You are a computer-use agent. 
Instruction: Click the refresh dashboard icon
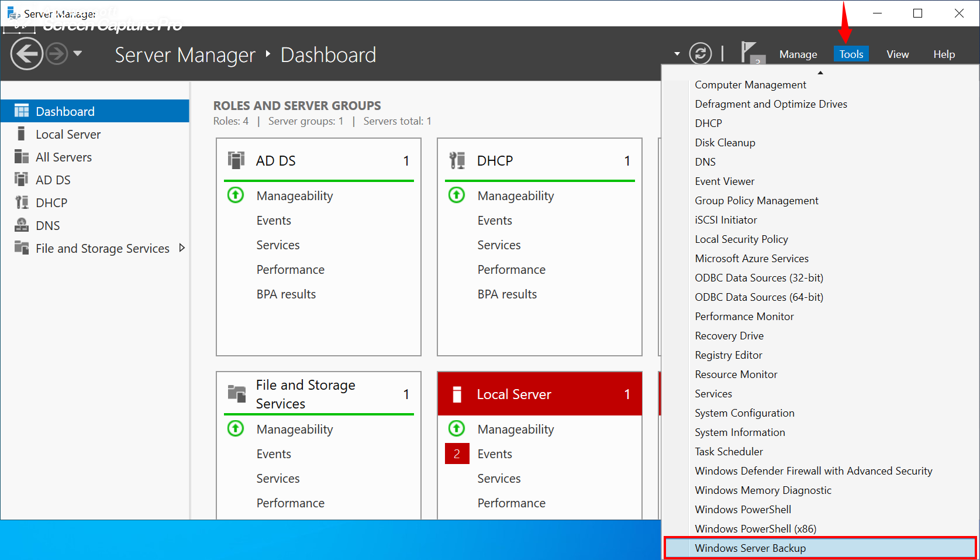click(701, 54)
